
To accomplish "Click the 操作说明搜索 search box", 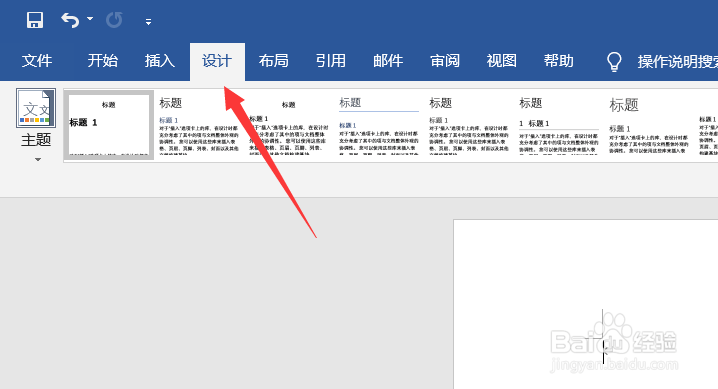I will point(678,62).
